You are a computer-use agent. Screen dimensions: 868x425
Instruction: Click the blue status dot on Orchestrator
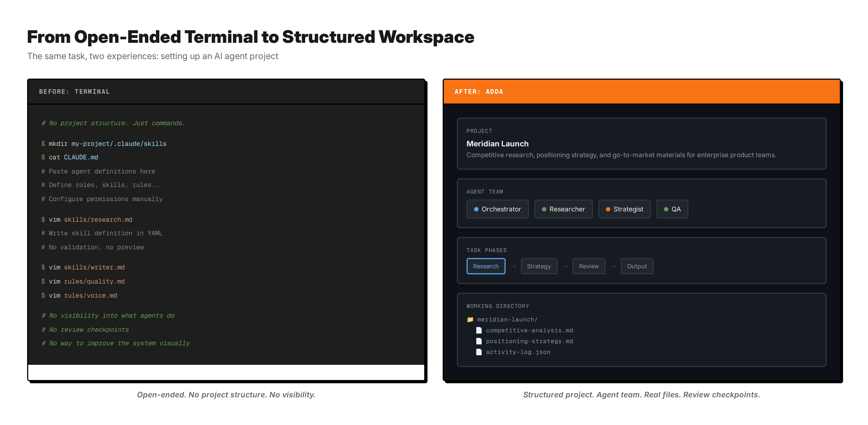coord(476,209)
